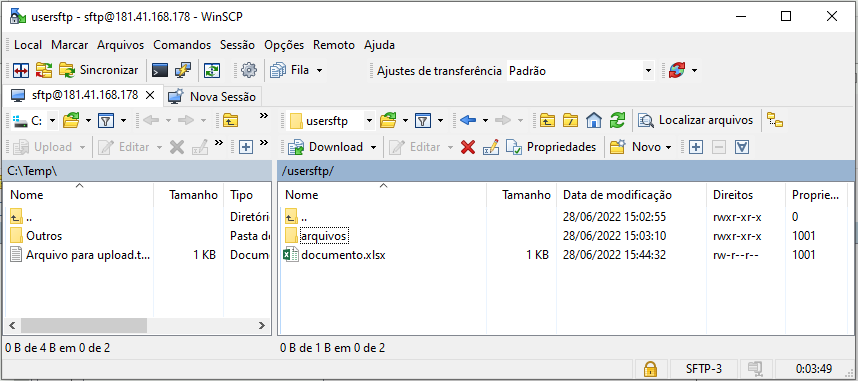Open the Sessão menu
858x381 pixels.
point(237,45)
